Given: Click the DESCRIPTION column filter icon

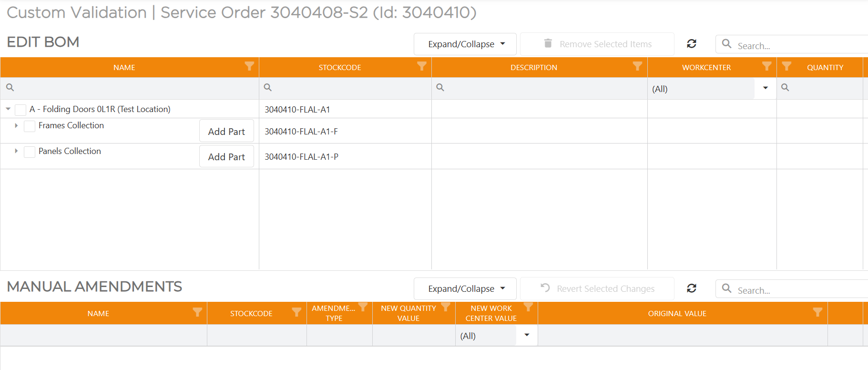Looking at the screenshot, I should coord(637,66).
